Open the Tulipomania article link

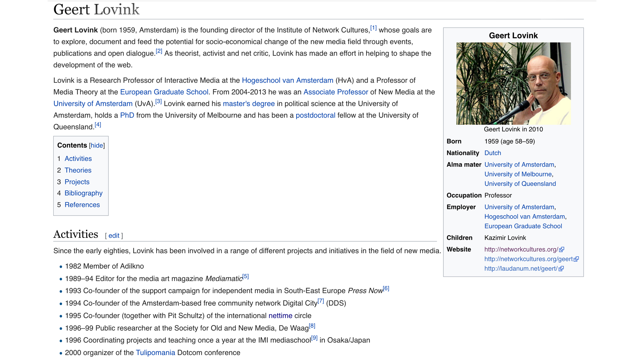[155, 353]
